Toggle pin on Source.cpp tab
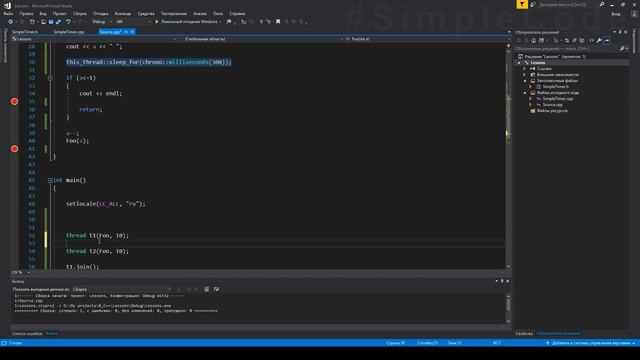Image resolution: width=640 pixels, height=360 pixels. tap(126, 32)
